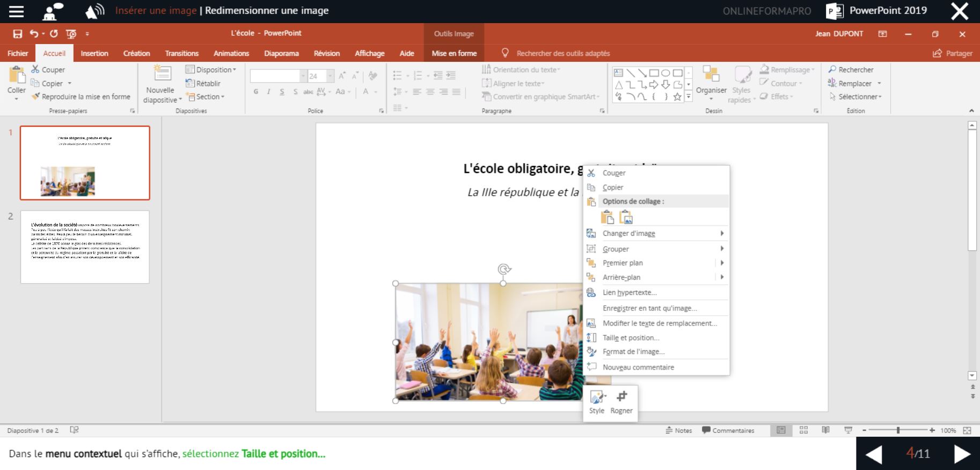The width and height of the screenshot is (980, 470).
Task: Go to previous tutorial step arrow
Action: pos(874,454)
